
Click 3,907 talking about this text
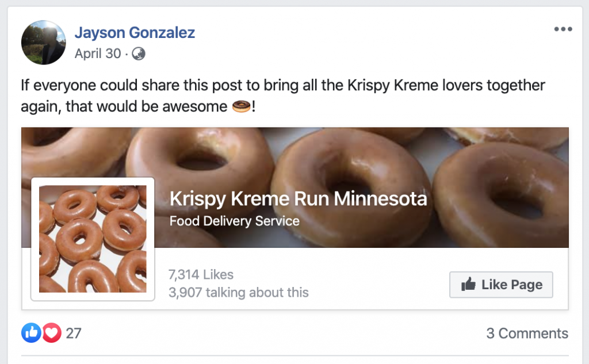[238, 293]
